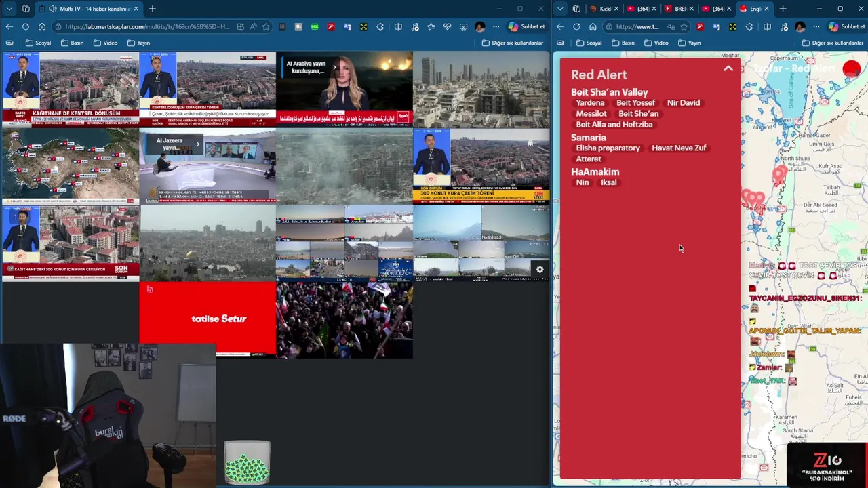This screenshot has height=488, width=868.
Task: Switch to the BREN tab
Action: [x=678, y=9]
